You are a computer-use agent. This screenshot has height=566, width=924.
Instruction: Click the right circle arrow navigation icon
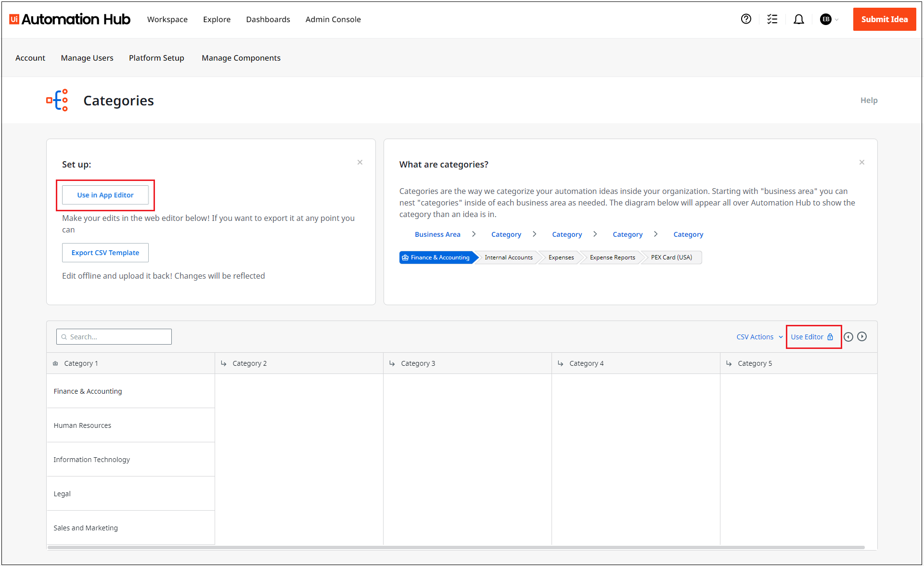[862, 337]
